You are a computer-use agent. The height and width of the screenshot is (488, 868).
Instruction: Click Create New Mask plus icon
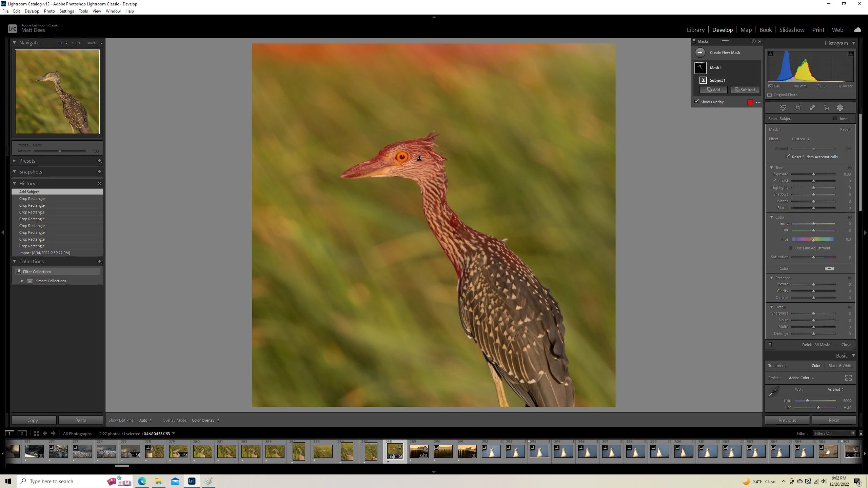coord(700,53)
